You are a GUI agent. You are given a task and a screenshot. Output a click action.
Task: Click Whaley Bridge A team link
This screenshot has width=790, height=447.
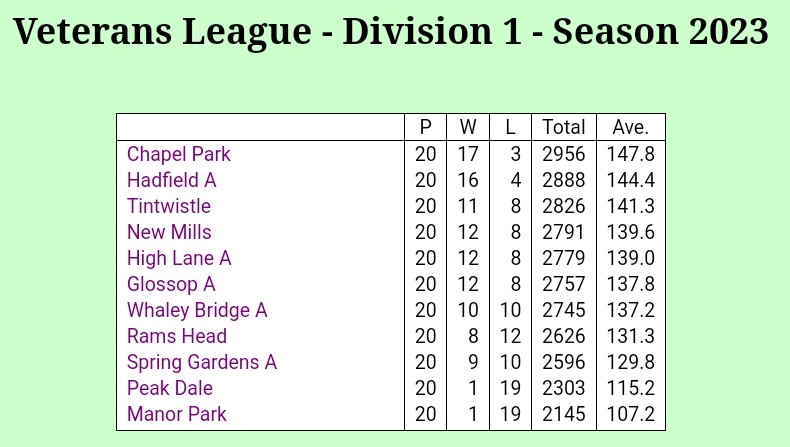pos(197,310)
